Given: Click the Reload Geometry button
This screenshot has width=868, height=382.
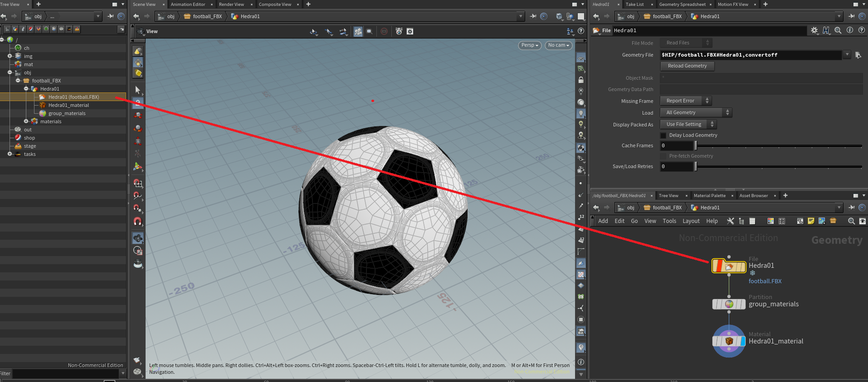Looking at the screenshot, I should click(687, 66).
